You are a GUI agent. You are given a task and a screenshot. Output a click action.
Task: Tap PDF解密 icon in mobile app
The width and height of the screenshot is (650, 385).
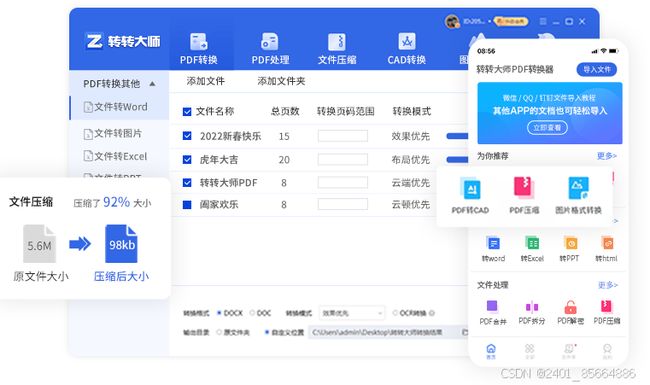point(570,307)
